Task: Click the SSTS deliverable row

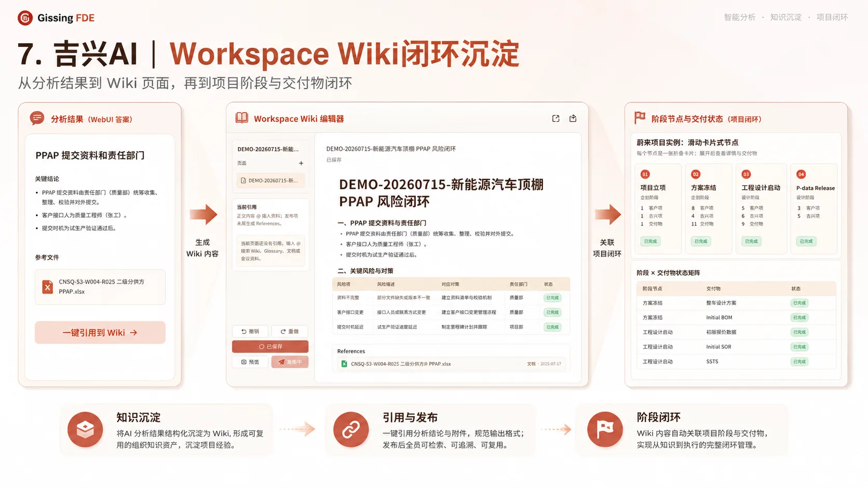Action: click(x=736, y=362)
